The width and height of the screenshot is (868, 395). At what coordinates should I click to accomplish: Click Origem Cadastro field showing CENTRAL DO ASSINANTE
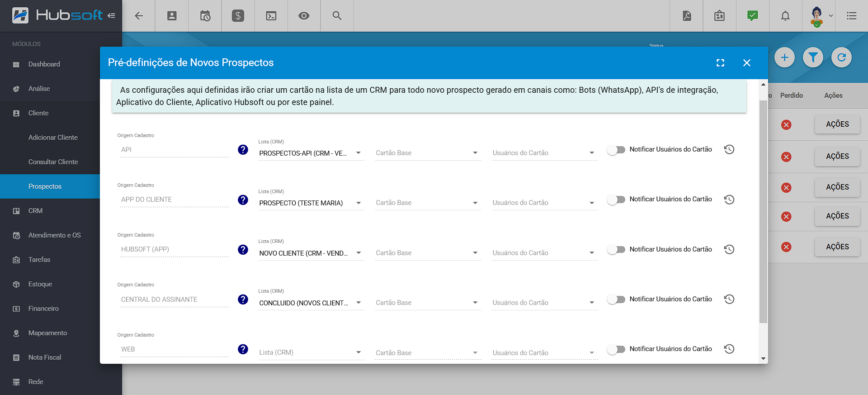(175, 300)
